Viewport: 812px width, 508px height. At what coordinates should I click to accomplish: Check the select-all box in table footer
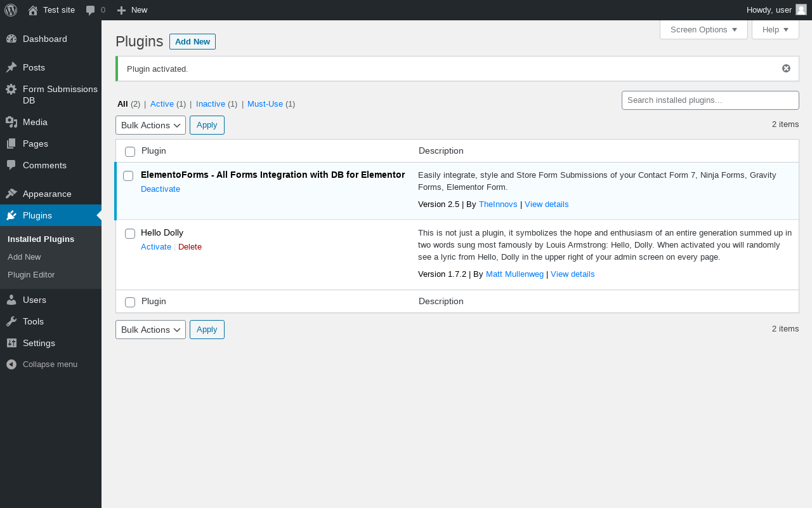click(x=130, y=302)
